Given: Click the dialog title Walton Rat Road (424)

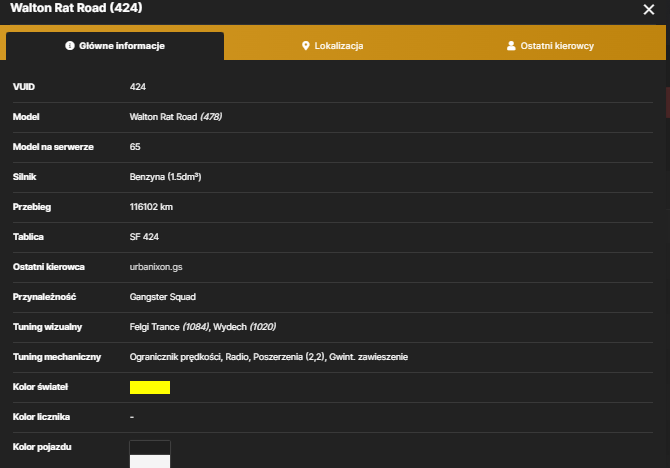Looking at the screenshot, I should click(x=76, y=8).
